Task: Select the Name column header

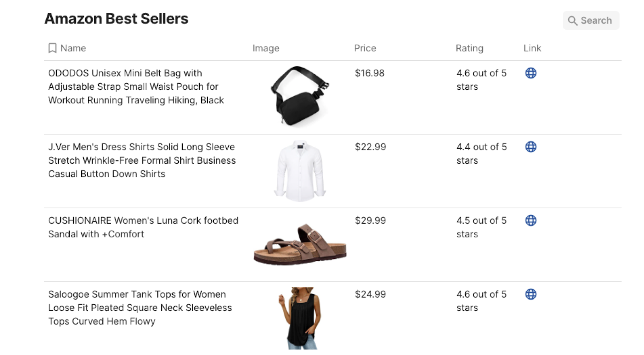Action: (73, 48)
